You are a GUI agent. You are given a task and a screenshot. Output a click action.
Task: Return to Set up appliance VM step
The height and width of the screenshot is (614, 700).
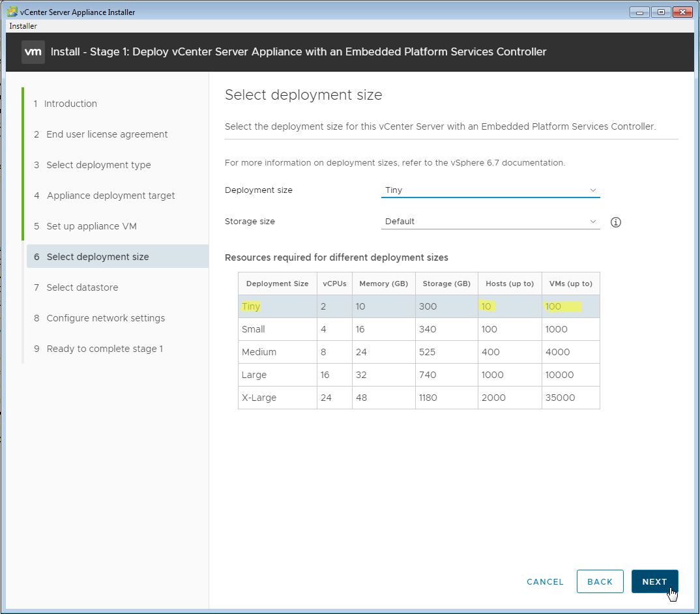pyautogui.click(x=91, y=226)
